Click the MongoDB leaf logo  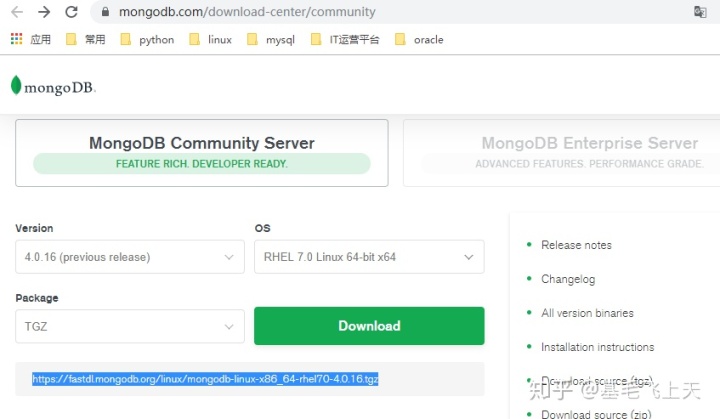[53, 86]
